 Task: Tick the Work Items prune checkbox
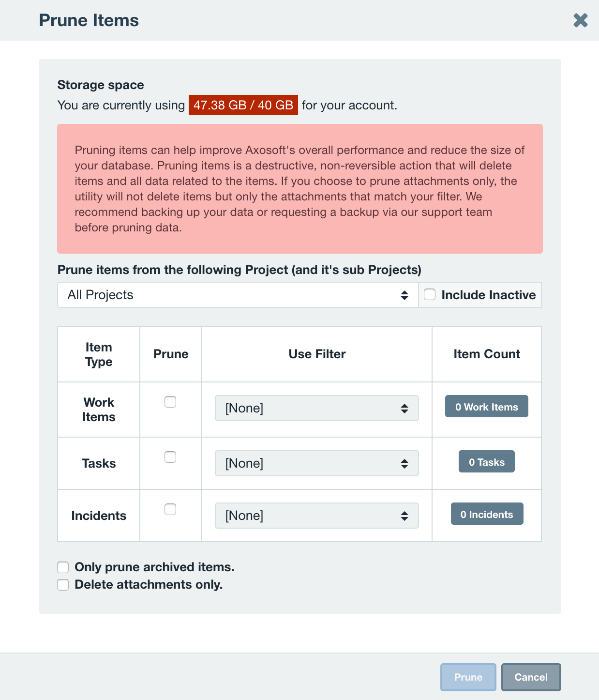[170, 402]
